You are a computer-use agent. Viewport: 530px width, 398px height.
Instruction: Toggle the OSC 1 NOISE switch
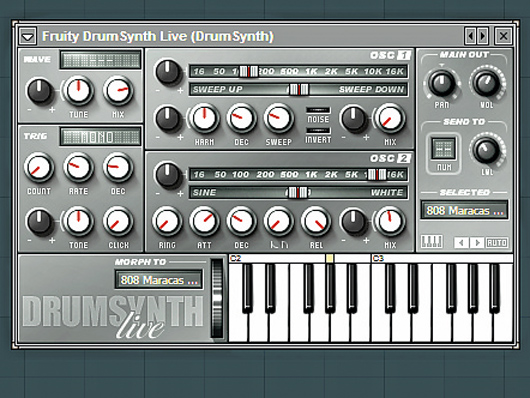click(318, 110)
